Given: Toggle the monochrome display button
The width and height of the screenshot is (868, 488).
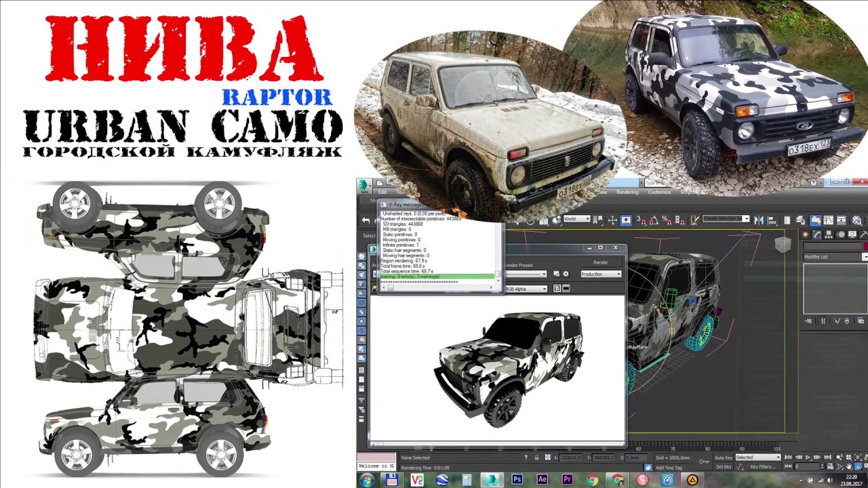Looking at the screenshot, I should [566, 289].
